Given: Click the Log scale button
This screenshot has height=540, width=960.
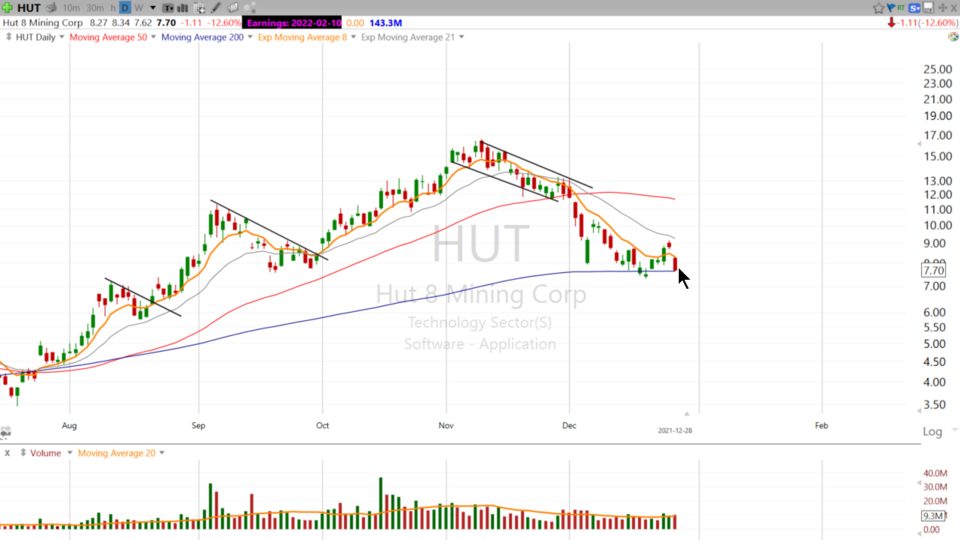Looking at the screenshot, I should [x=932, y=432].
